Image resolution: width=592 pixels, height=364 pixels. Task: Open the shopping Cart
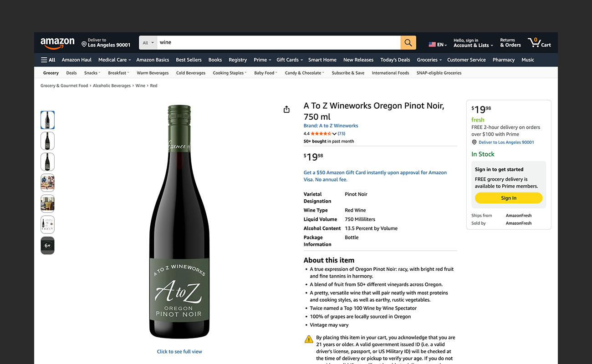pos(539,42)
